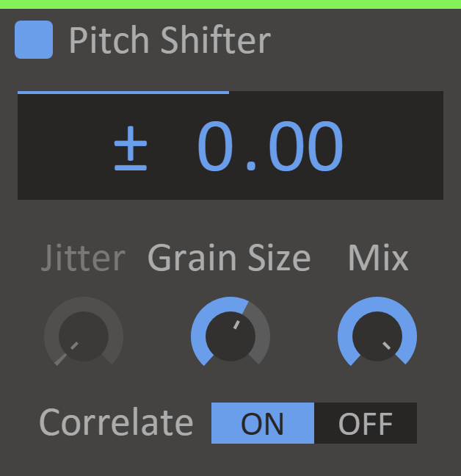The width and height of the screenshot is (461, 476).
Task: Toggle the Pitch Shifter enable square
Action: [x=34, y=40]
